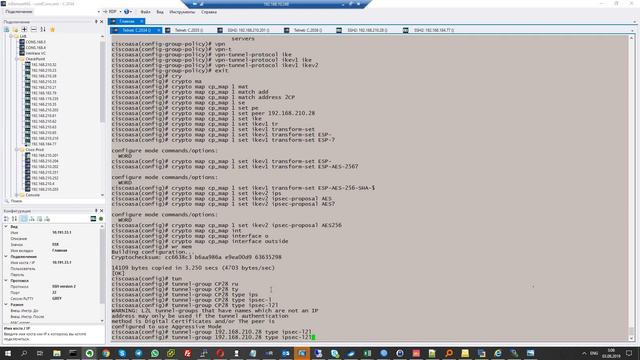This screenshot has height=360, width=640.
Task: Click the highlighted Properties icon in Config panel
Action: tap(24, 219)
